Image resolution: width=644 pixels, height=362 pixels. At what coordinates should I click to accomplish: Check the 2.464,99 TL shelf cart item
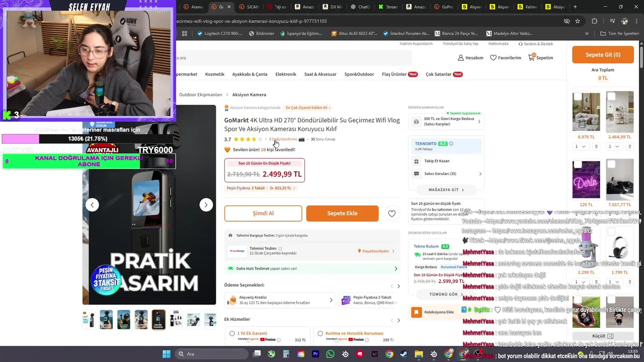tap(611, 97)
